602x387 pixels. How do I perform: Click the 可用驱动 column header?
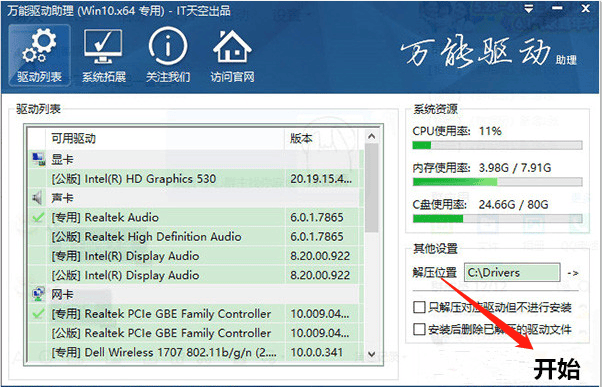click(165, 138)
